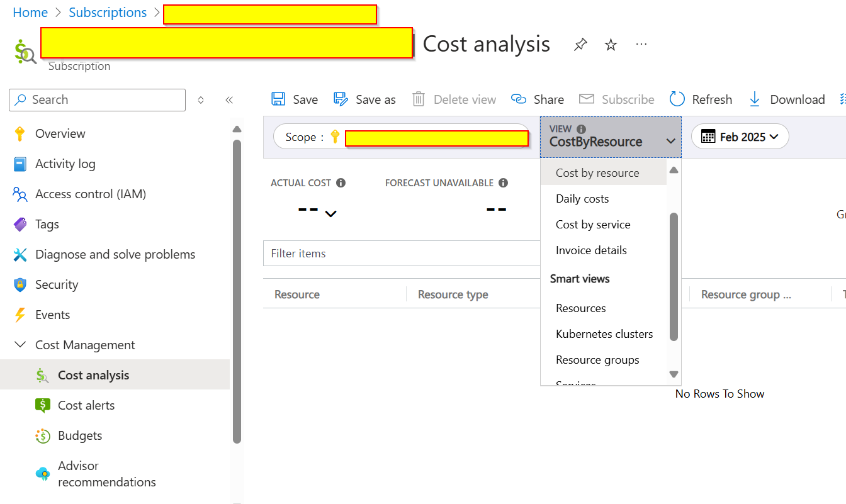
Task: Open the Feb 2025 date dropdown
Action: click(740, 137)
